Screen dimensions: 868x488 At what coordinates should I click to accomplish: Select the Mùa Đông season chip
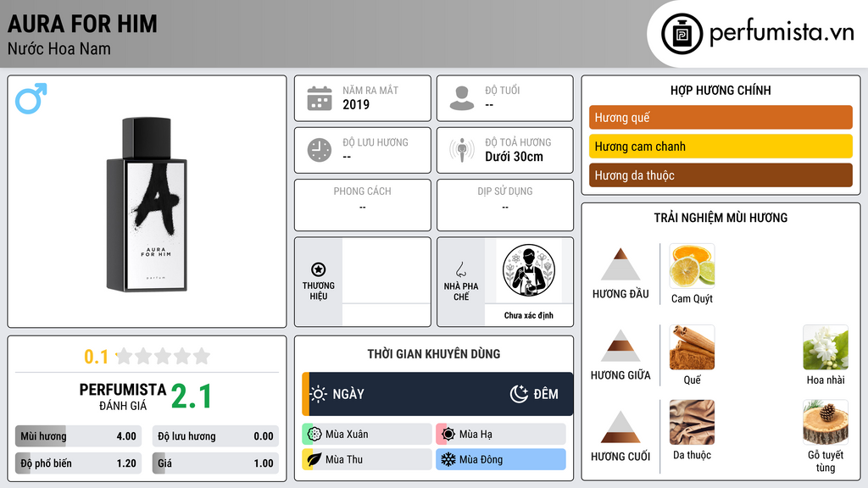[x=501, y=459]
